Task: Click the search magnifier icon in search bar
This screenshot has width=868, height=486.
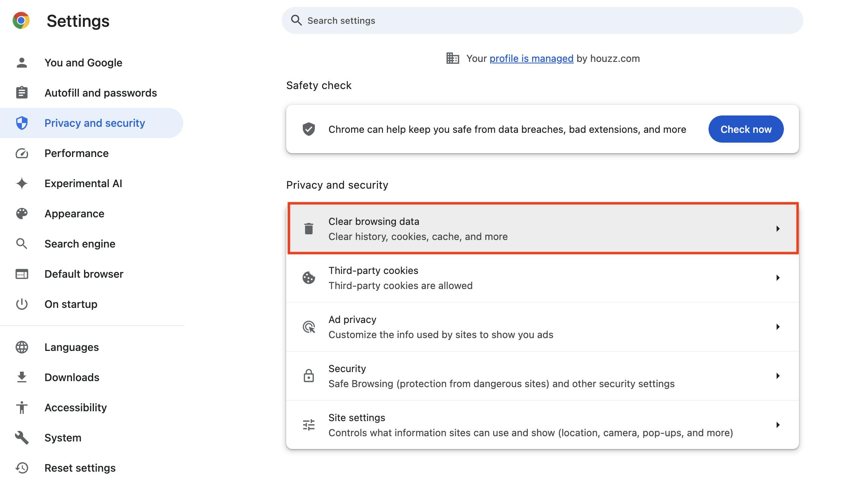Action: [296, 20]
